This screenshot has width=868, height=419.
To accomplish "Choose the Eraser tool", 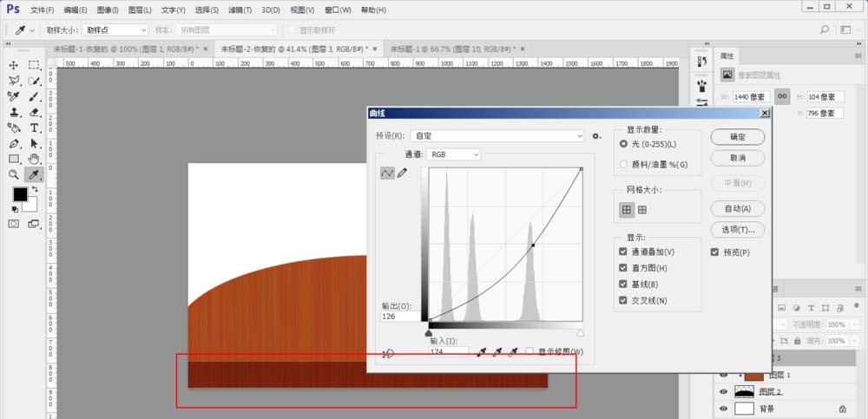I will [x=35, y=112].
